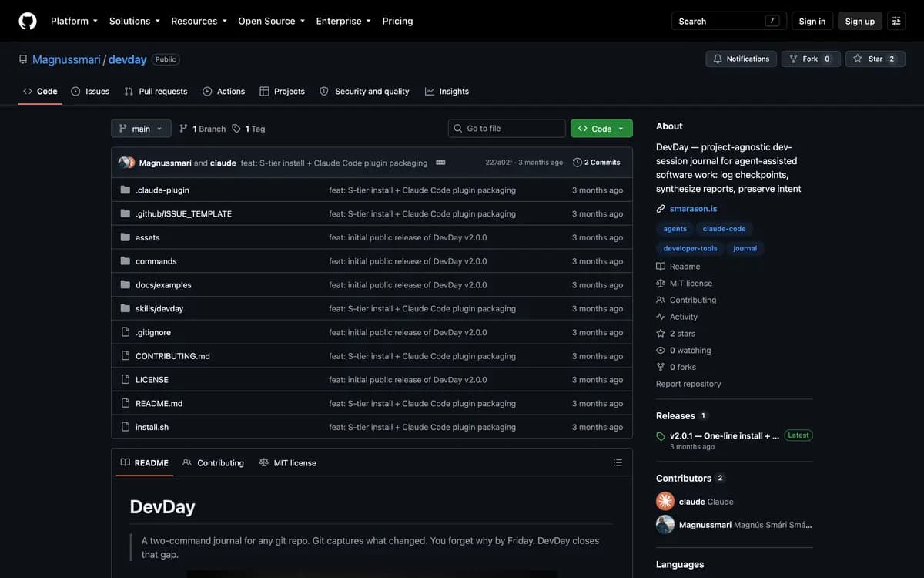Click the .gitignore file icon
This screenshot has height=578, width=924.
pos(126,332)
